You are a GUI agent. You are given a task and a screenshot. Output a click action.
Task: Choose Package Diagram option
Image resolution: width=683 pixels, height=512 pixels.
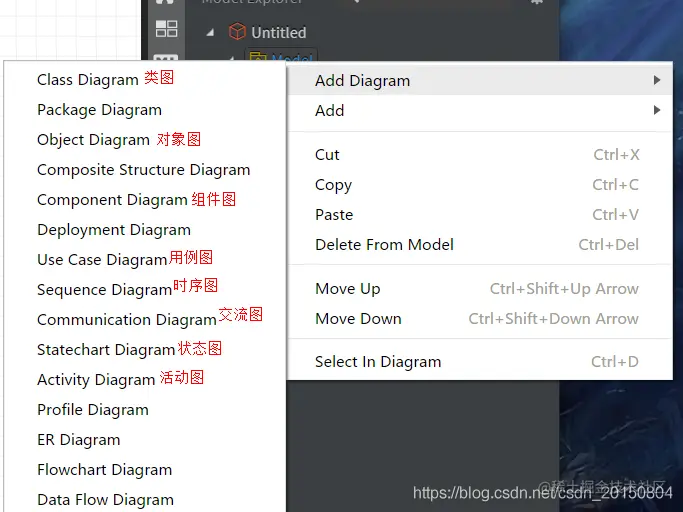click(145, 110)
